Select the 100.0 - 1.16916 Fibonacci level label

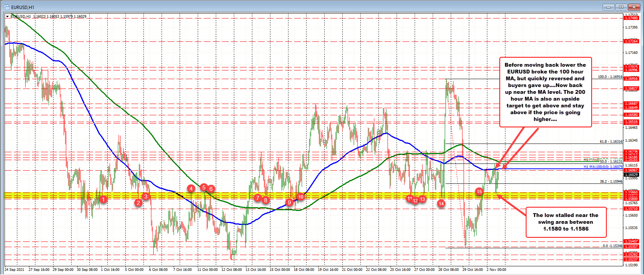(x=610, y=77)
